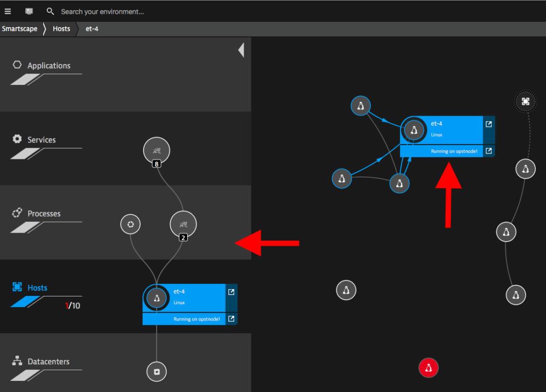Go to Smartscape breadcrumb
The height and width of the screenshot is (392, 546).
coord(20,29)
